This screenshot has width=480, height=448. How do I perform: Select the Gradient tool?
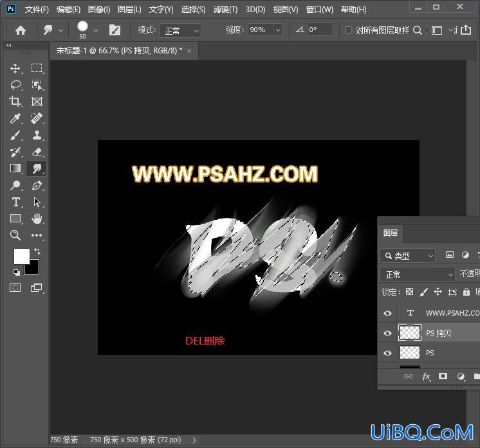pos(15,168)
